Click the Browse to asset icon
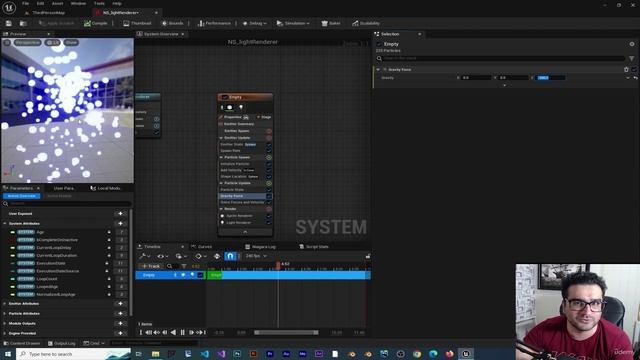The image size is (640, 360). pos(23,23)
